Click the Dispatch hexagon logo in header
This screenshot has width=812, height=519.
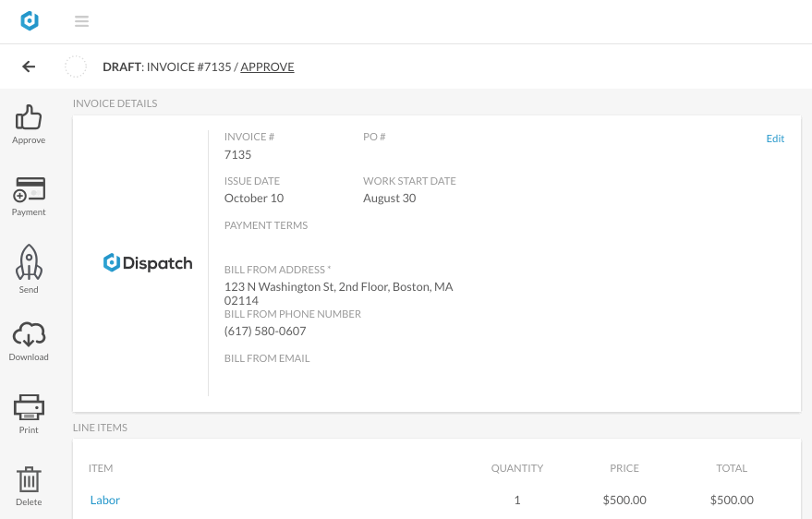pos(30,21)
